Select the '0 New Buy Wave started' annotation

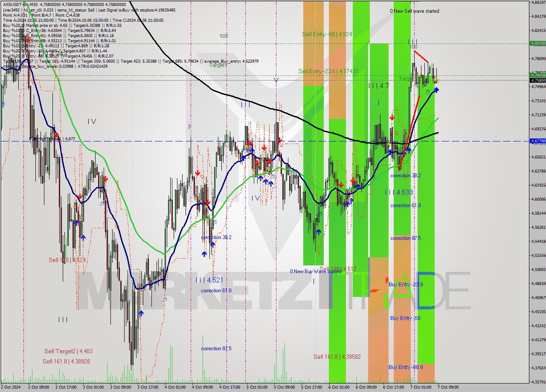pos(316,271)
